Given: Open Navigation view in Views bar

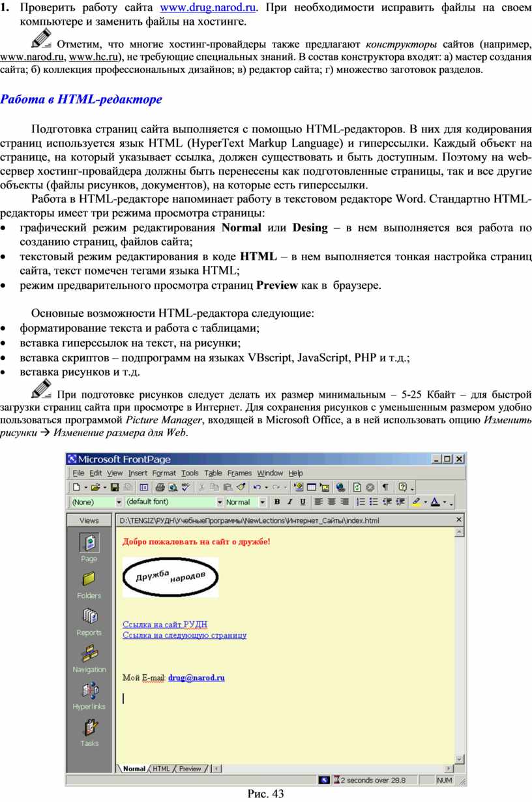Looking at the screenshot, I should [x=89, y=659].
